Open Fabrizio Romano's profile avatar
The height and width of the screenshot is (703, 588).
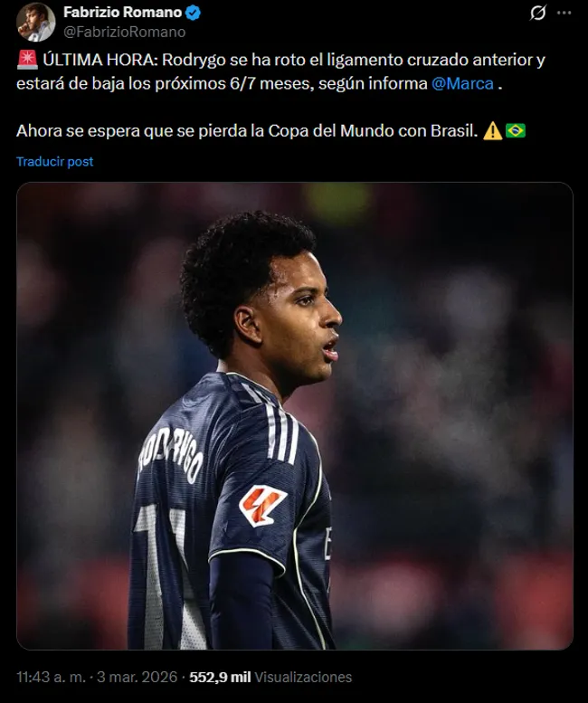coord(36,22)
